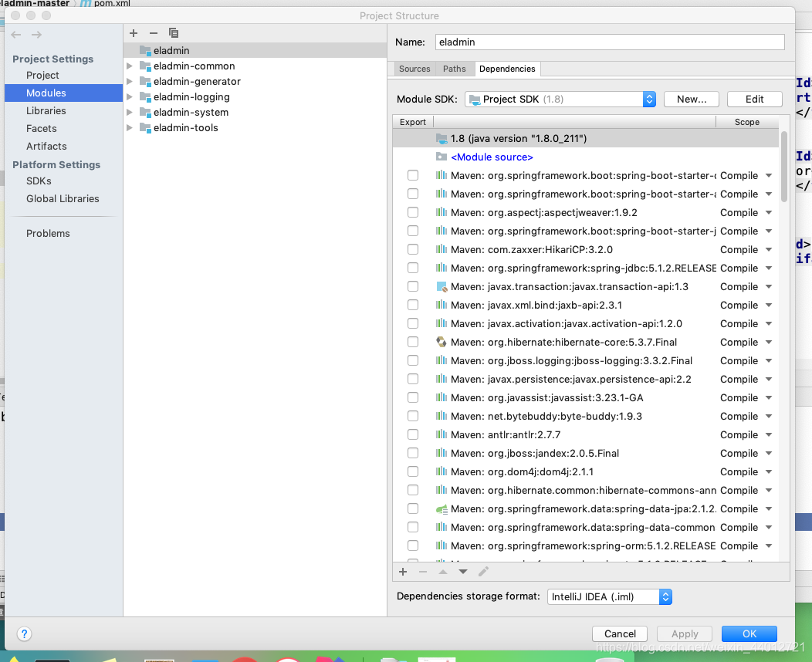
Task: Expand the eladmin-generator module
Action: click(130, 81)
